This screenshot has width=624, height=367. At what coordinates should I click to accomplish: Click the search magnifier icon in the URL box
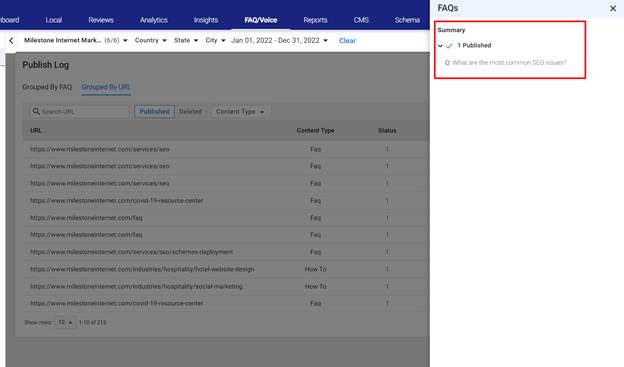[x=36, y=111]
